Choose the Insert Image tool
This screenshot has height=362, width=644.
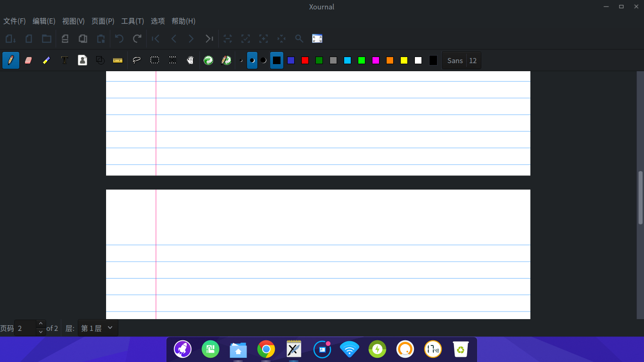pyautogui.click(x=83, y=60)
